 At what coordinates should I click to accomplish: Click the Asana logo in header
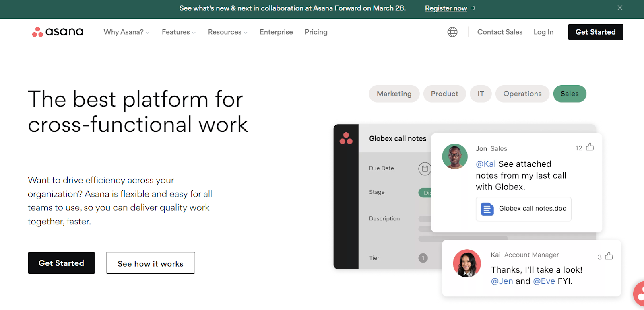58,32
